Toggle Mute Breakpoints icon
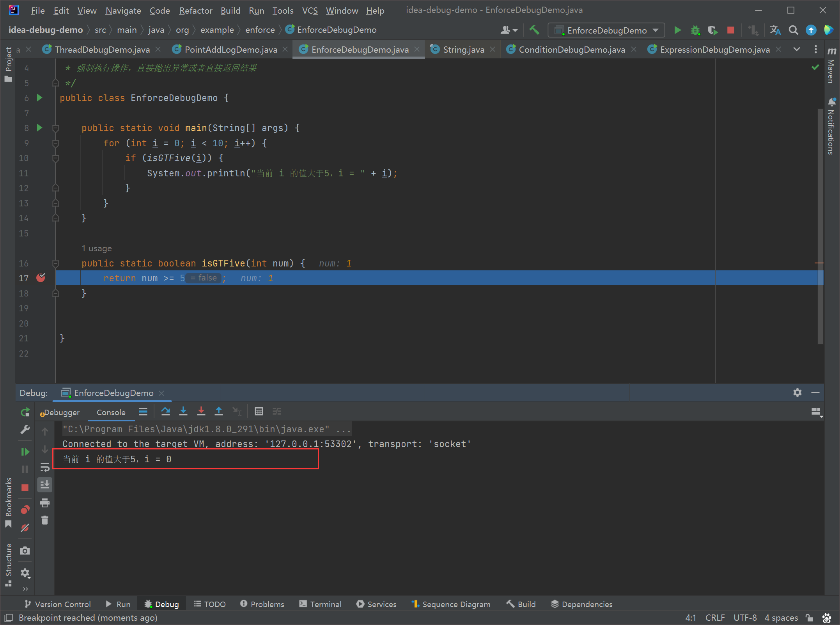 [x=25, y=528]
